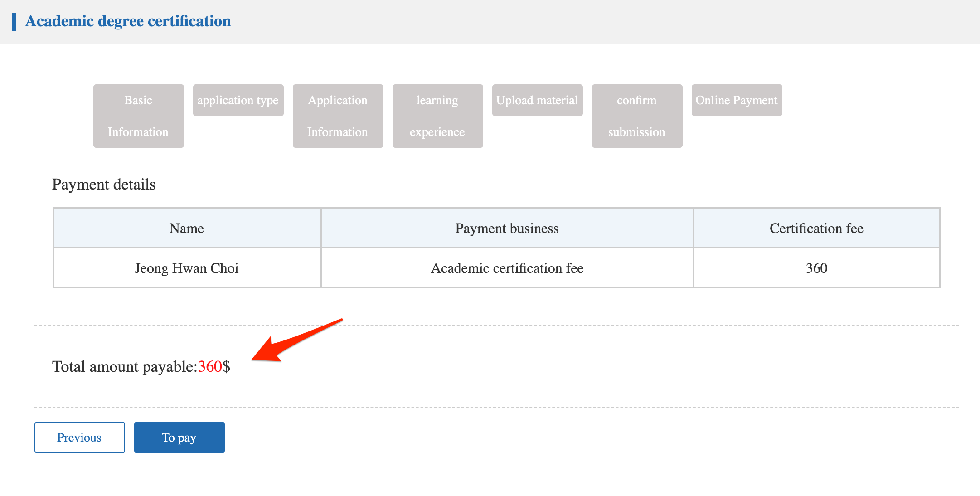The height and width of the screenshot is (496, 980).
Task: Click the Payment details heading
Action: [x=104, y=185]
